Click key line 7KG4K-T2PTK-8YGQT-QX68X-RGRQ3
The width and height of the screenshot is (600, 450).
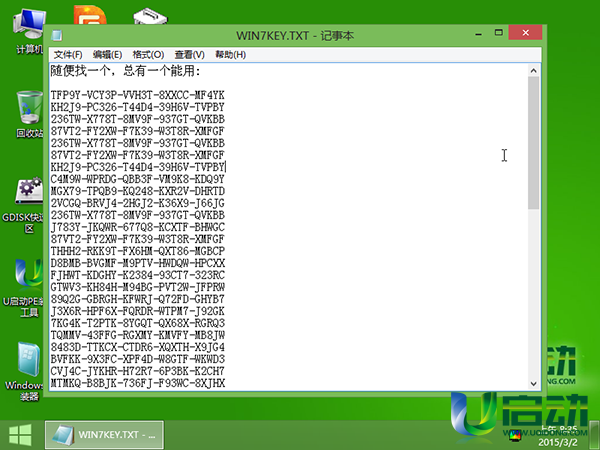[x=138, y=323]
